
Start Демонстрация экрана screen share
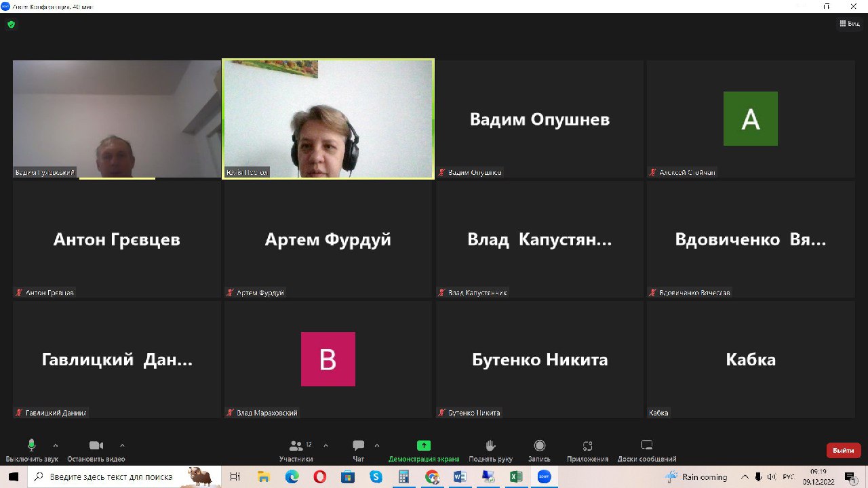point(423,450)
